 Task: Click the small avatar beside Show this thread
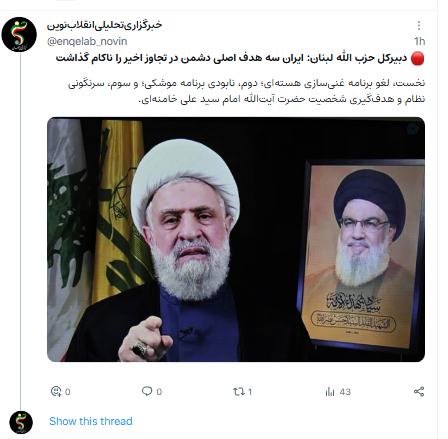pyautogui.click(x=21, y=422)
